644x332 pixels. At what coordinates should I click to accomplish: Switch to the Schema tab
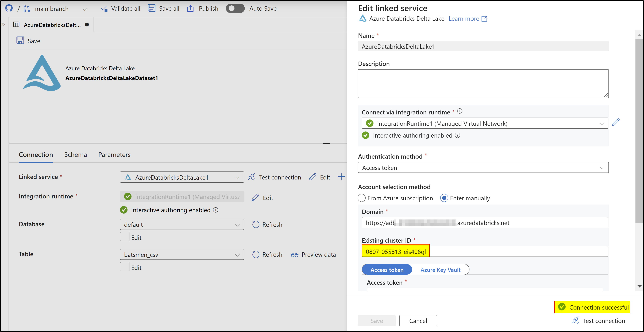75,155
